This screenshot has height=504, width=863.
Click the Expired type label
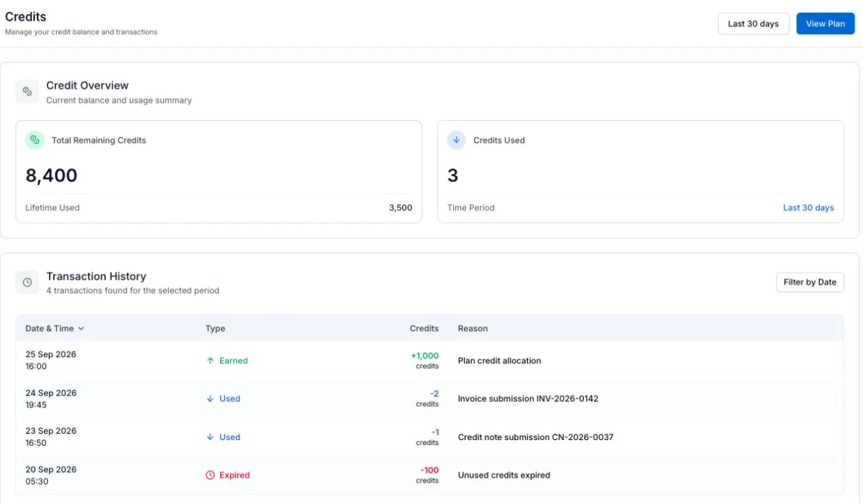(234, 476)
